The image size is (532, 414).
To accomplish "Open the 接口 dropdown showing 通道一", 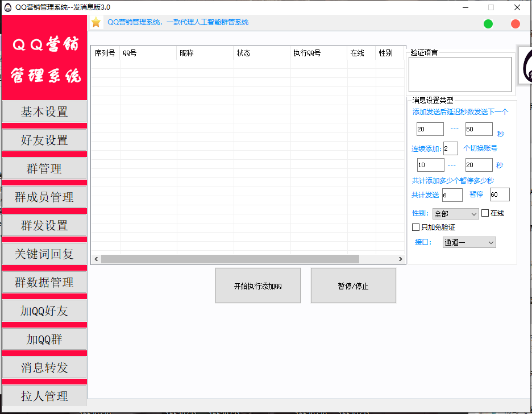I will [x=469, y=242].
